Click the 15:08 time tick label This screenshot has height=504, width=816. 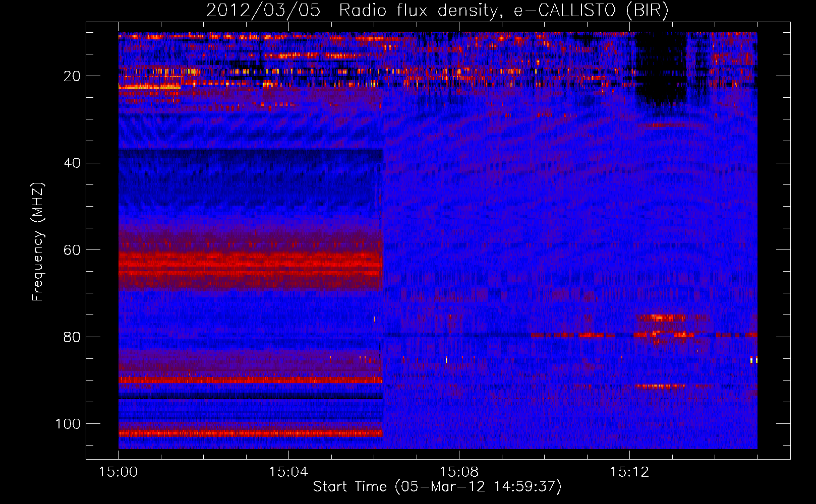[x=459, y=472]
